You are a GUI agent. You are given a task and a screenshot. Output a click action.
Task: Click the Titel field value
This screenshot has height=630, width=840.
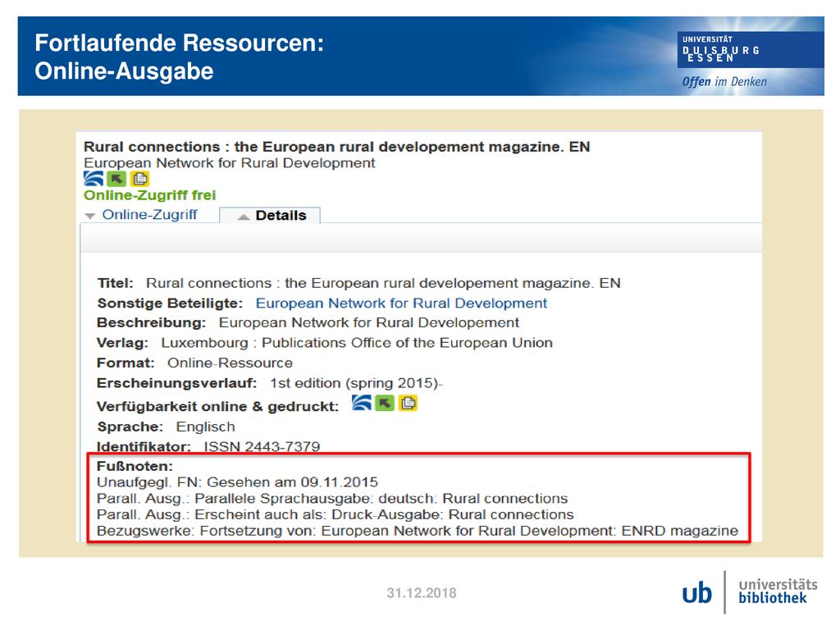[x=383, y=283]
